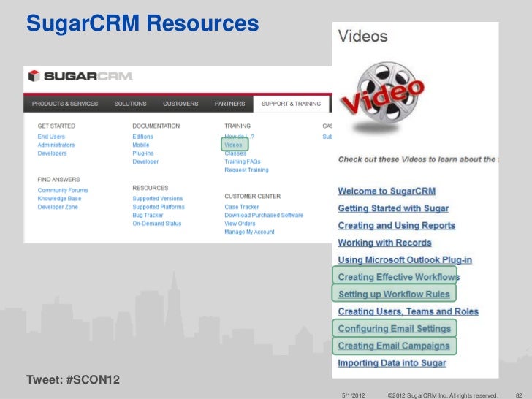Open Manage My Account link

pos(249,232)
